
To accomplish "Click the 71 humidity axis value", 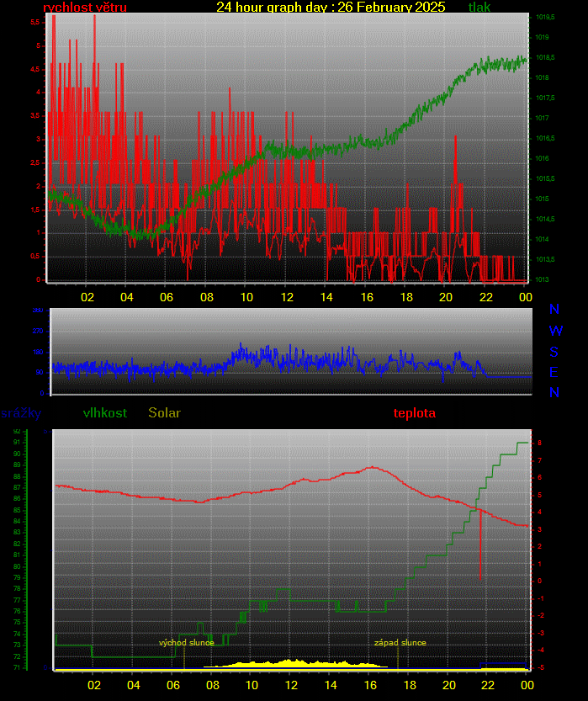I will [17, 667].
